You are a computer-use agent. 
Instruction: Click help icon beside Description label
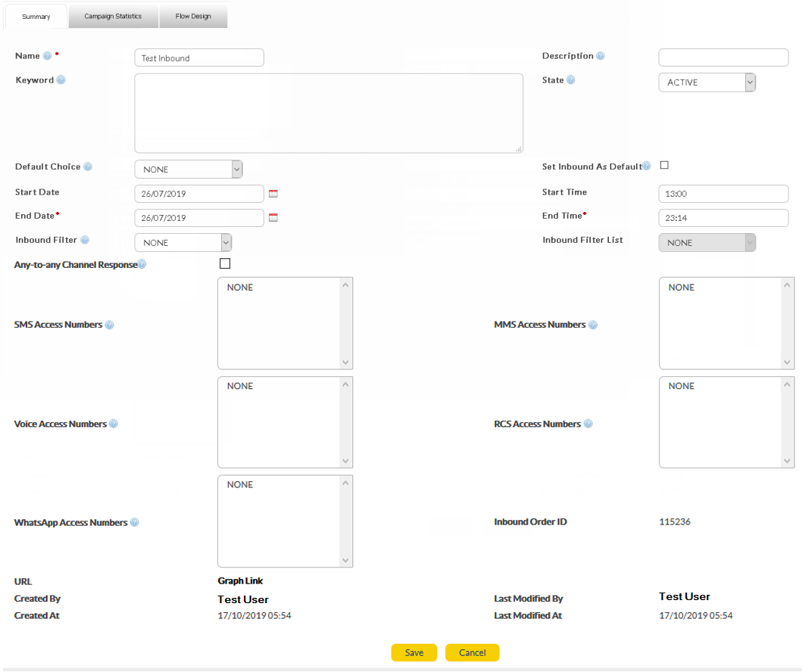pyautogui.click(x=601, y=56)
